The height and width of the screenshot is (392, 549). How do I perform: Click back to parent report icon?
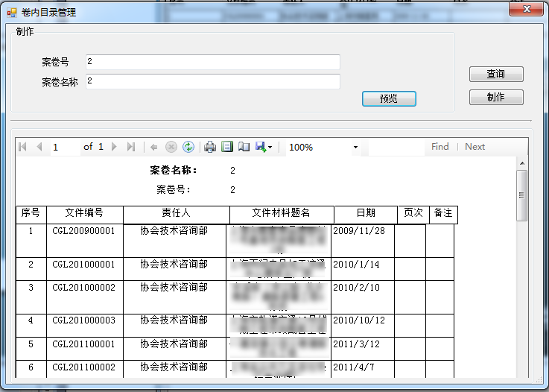click(x=154, y=147)
